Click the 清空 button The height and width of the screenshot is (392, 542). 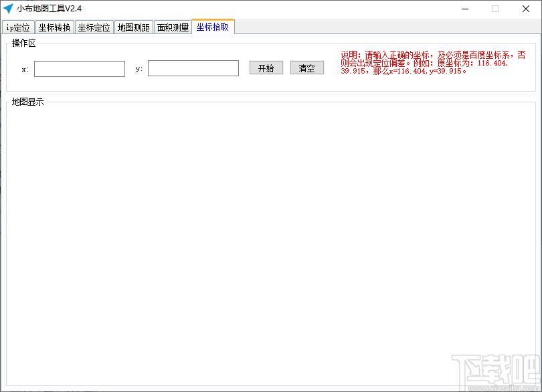(x=307, y=68)
